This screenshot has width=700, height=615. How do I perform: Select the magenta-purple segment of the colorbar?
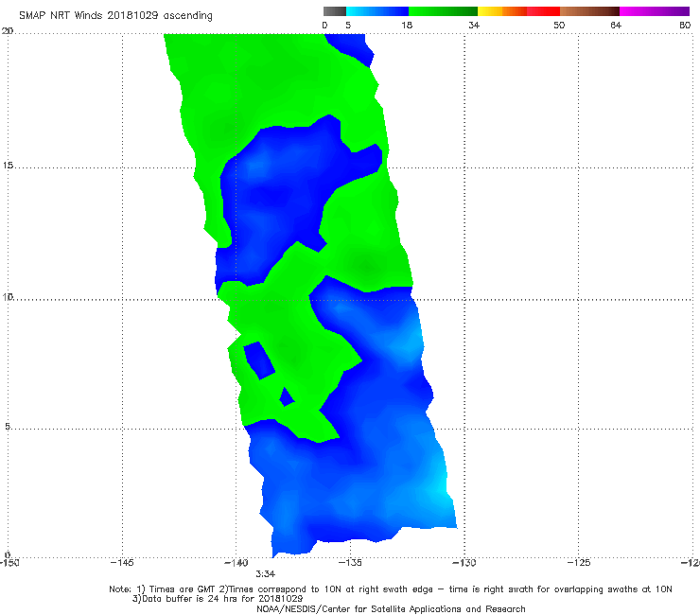click(x=655, y=11)
